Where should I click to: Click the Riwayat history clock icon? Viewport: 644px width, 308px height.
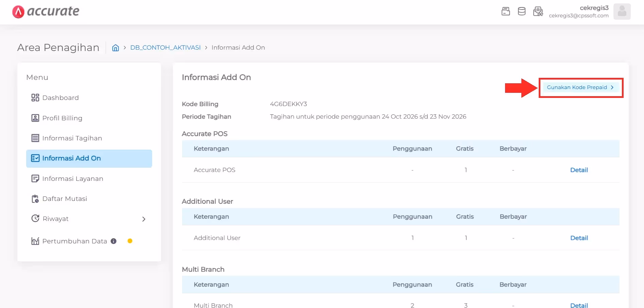tap(35, 218)
